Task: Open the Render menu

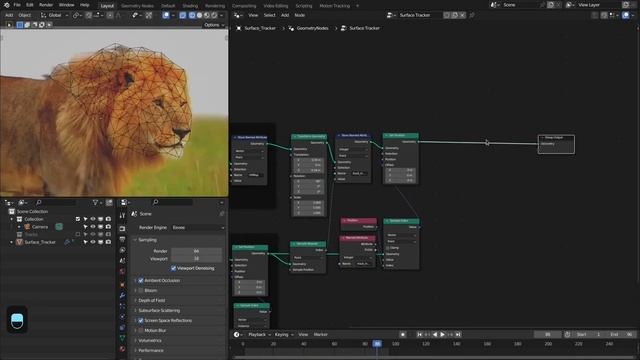Action: pyautogui.click(x=46, y=5)
